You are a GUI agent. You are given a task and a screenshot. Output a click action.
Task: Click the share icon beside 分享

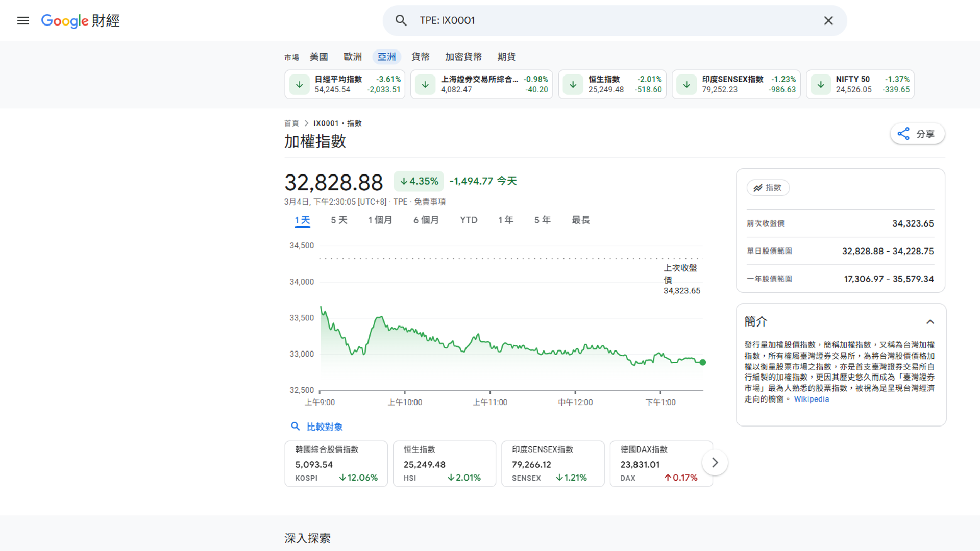coord(903,133)
